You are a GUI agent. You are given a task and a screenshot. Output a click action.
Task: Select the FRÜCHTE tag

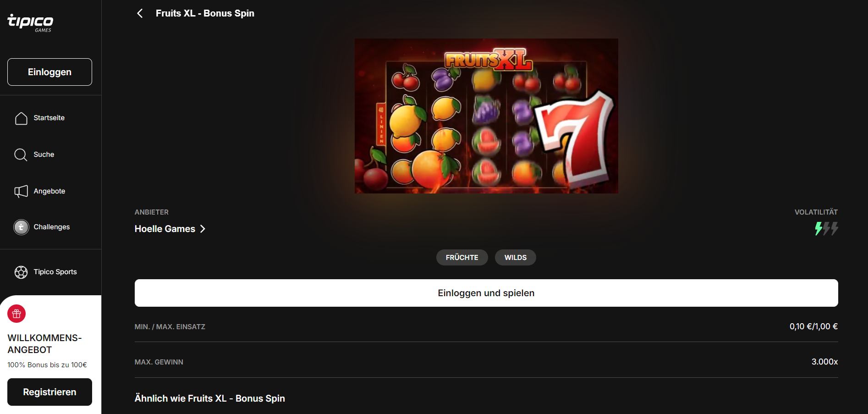[462, 258]
